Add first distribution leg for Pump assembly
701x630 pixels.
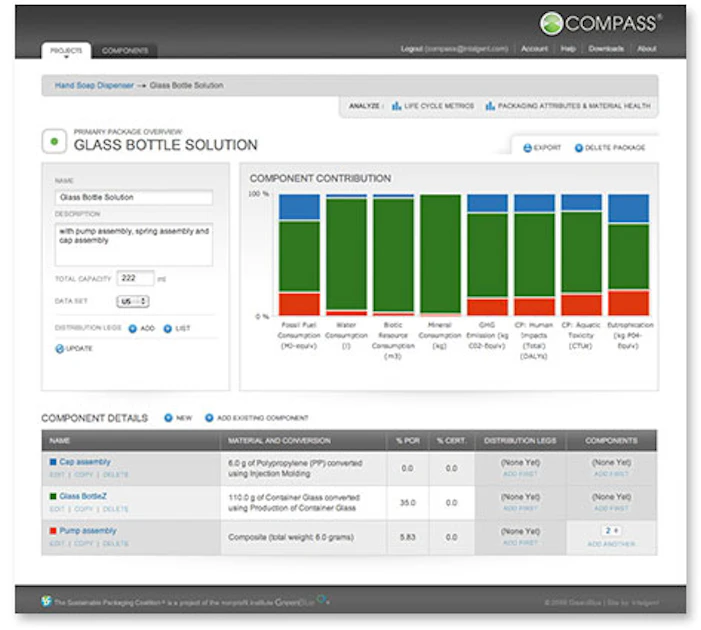point(520,543)
